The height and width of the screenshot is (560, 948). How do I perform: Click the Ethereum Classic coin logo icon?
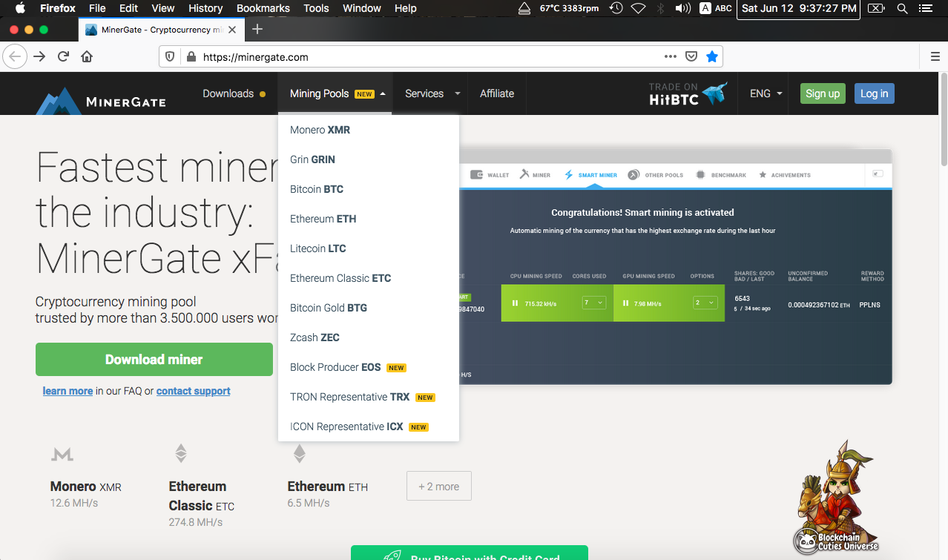point(180,453)
